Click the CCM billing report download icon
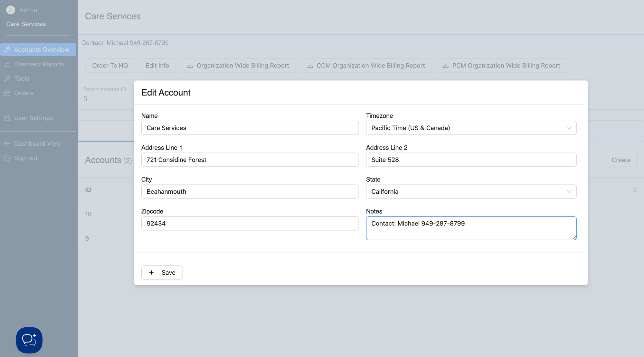 310,66
